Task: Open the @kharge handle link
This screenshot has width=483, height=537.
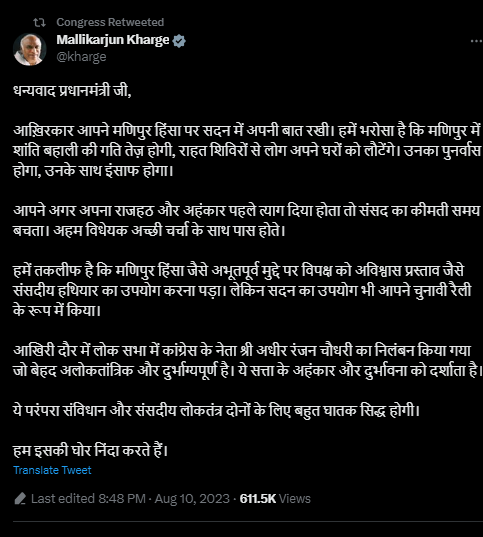Action: (81, 57)
